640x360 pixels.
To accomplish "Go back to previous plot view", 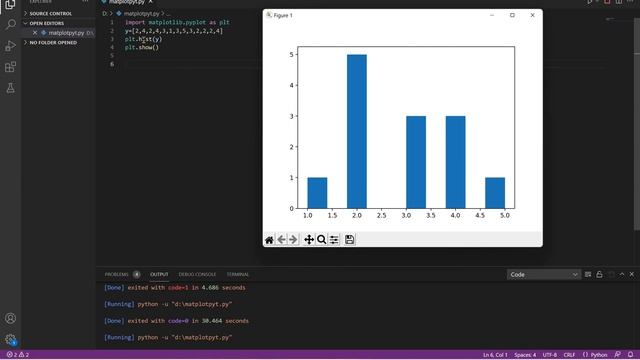I will pos(282,240).
